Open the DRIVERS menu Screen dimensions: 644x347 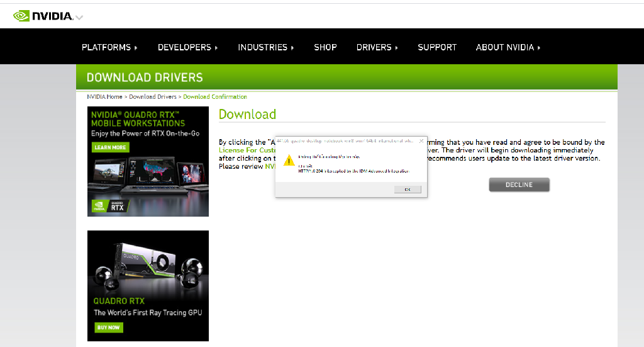coord(377,47)
